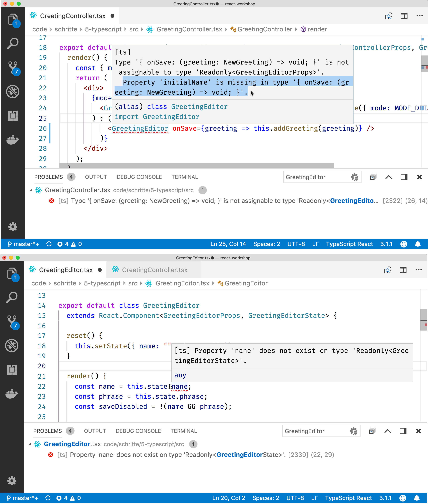Synchronize changes in top status bar
Image resolution: width=428 pixels, height=504 pixels.
point(49,244)
